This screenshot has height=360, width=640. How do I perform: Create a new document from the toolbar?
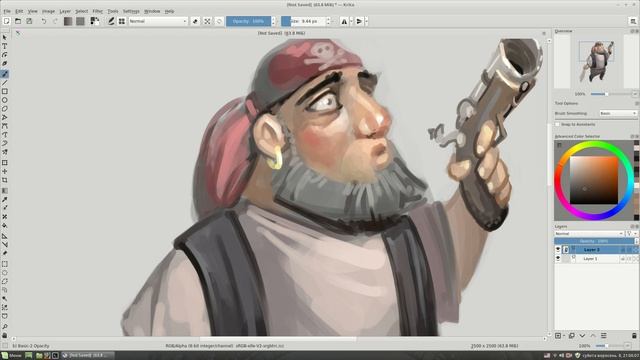click(7, 21)
